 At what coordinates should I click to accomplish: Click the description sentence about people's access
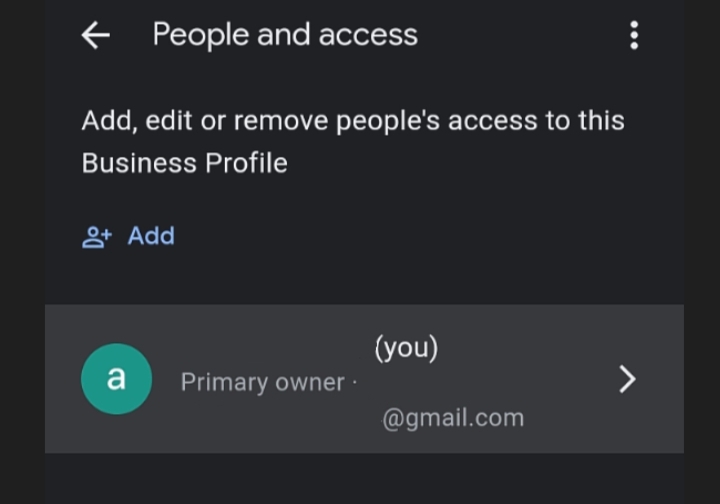click(353, 142)
